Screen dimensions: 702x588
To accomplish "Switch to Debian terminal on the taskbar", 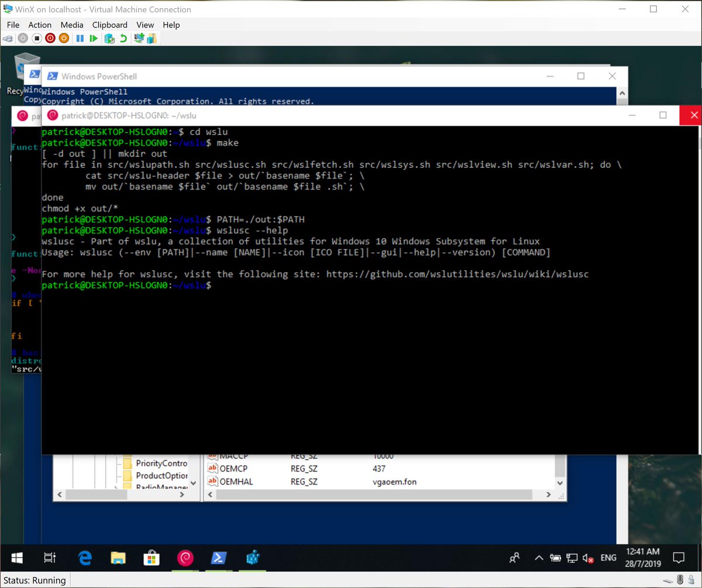I will pyautogui.click(x=185, y=558).
